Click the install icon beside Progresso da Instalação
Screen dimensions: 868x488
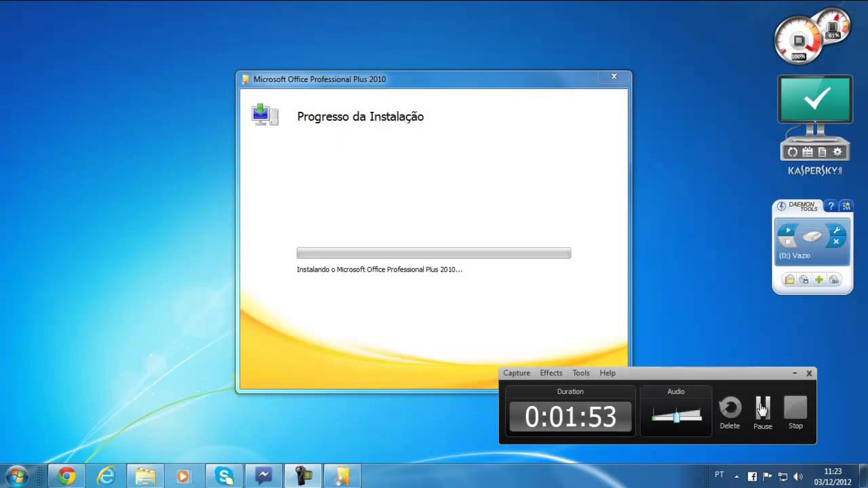tap(264, 115)
